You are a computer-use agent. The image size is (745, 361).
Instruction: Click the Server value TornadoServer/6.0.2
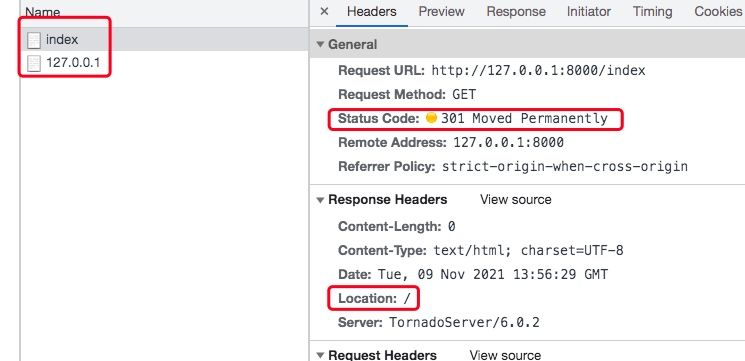(464, 323)
